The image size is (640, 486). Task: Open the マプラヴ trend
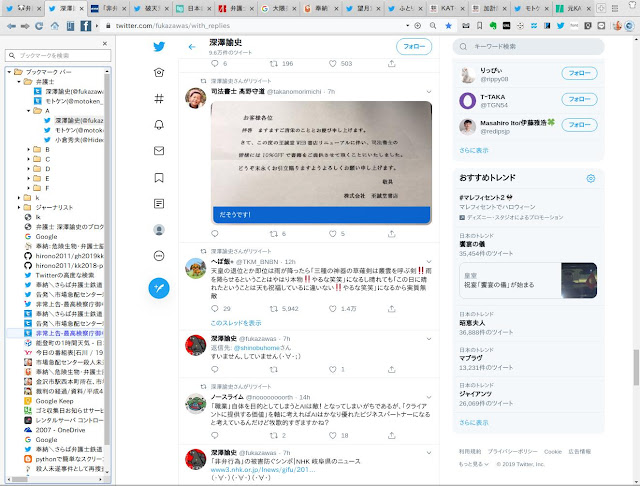tap(528, 359)
